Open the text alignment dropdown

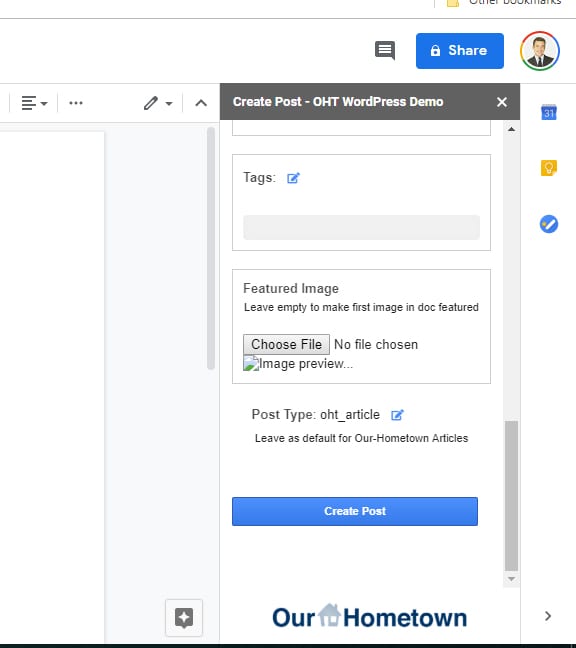pyautogui.click(x=34, y=103)
